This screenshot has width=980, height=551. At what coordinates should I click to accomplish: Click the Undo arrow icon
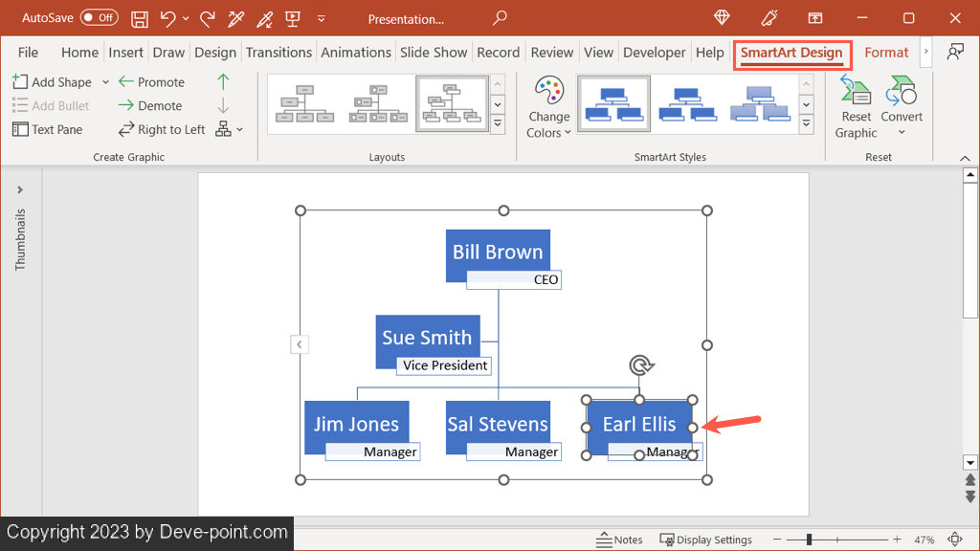click(168, 18)
